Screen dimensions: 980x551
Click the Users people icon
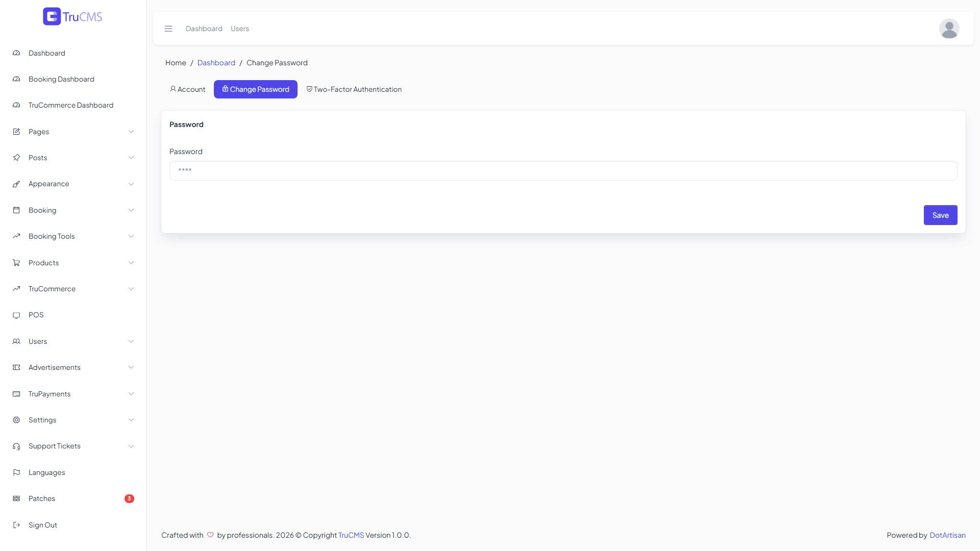click(16, 341)
